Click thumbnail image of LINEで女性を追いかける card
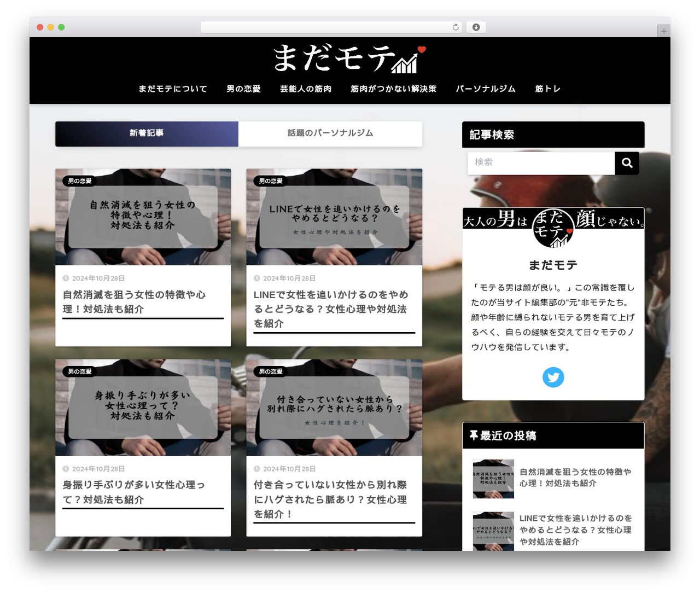700x593 pixels. pos(334,217)
